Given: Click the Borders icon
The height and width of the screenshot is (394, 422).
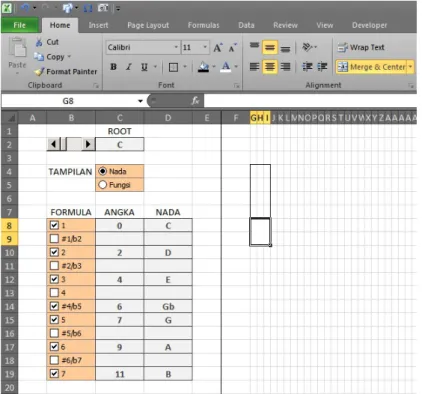Looking at the screenshot, I should 173,67.
